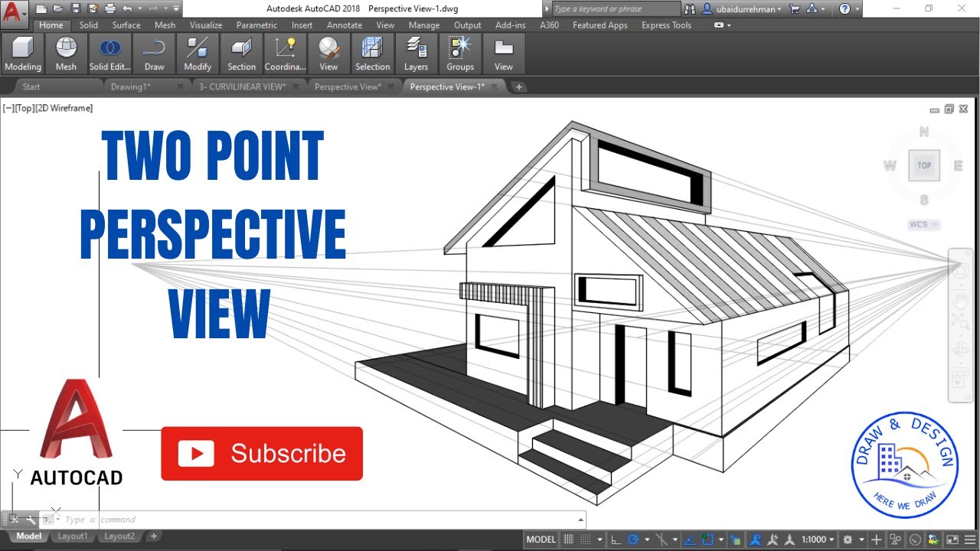The image size is (980, 551).
Task: Close the Drawing1 file tab
Action: (x=180, y=86)
